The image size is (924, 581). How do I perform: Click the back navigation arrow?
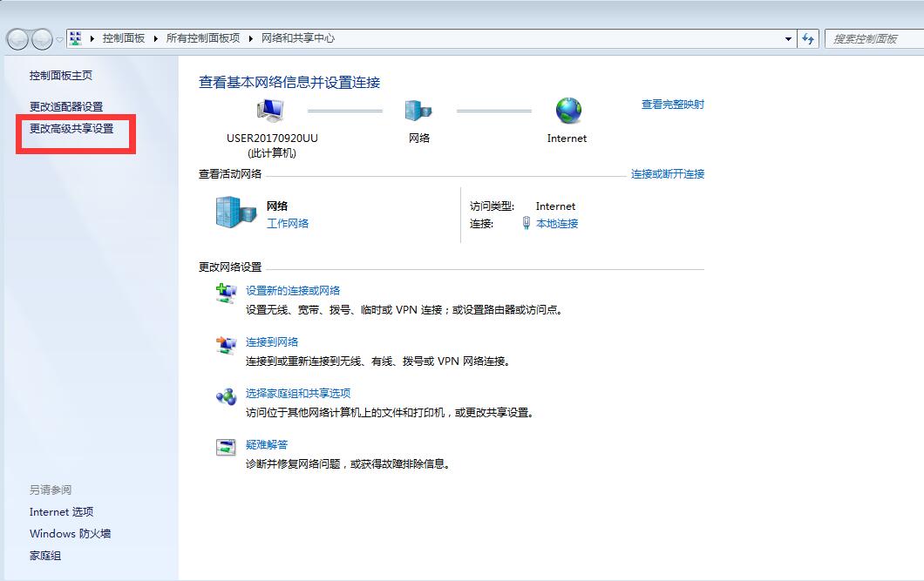tap(18, 38)
